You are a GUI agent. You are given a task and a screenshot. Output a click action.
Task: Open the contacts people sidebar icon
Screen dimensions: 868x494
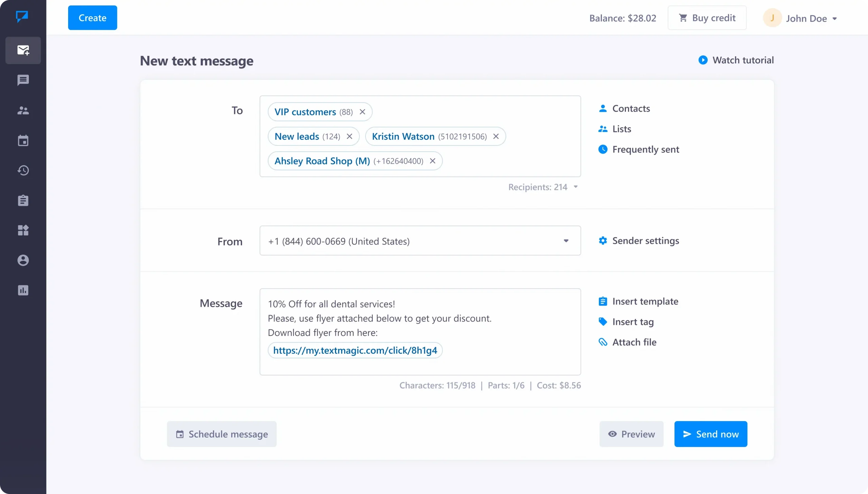(x=23, y=110)
